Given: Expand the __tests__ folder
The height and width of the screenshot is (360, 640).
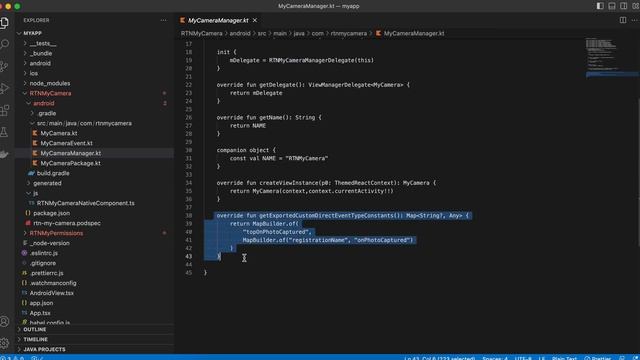Looking at the screenshot, I should (x=25, y=43).
